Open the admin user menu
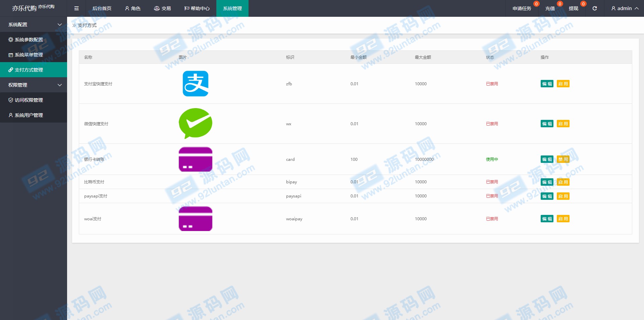The image size is (644, 320). (x=625, y=8)
